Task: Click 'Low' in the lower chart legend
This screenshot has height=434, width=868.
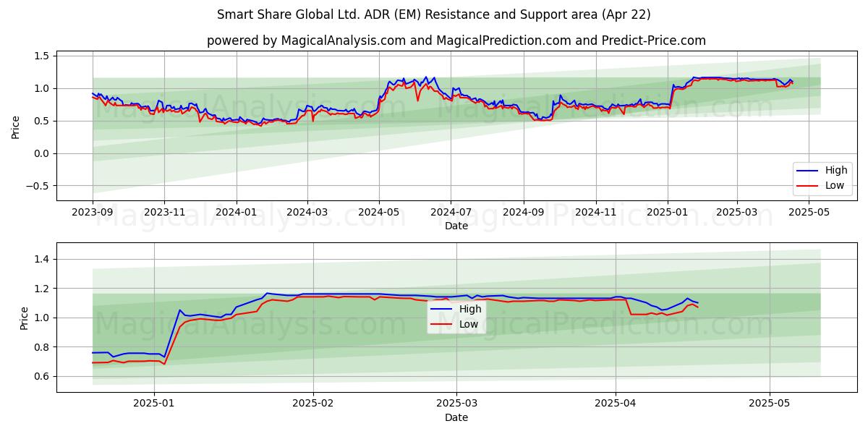Action: pos(469,324)
